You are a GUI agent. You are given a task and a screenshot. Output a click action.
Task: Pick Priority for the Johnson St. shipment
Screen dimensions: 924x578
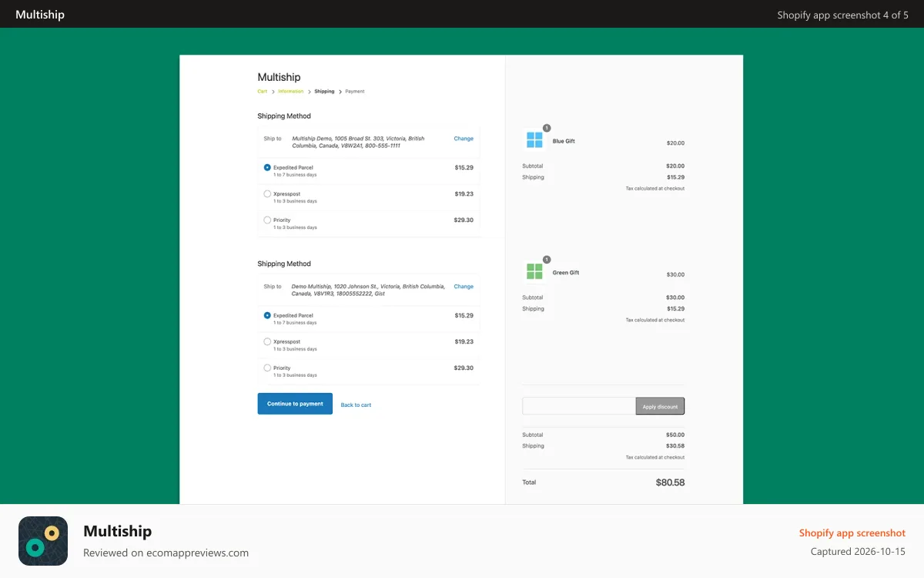pos(267,368)
